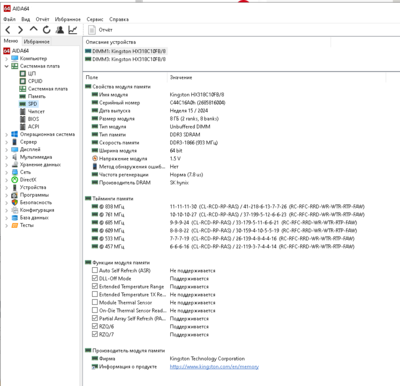Toggle Auto Self Refresh (ASR) checkbox

click(x=95, y=270)
